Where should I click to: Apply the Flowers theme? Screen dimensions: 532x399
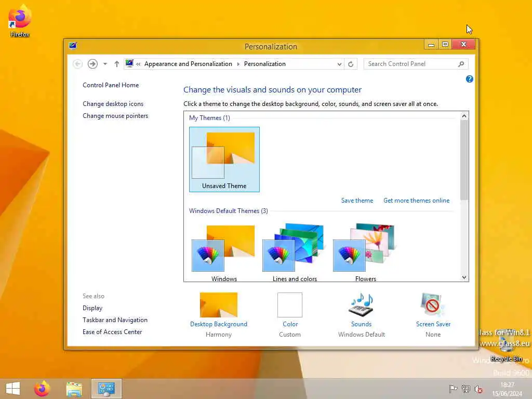(x=365, y=252)
